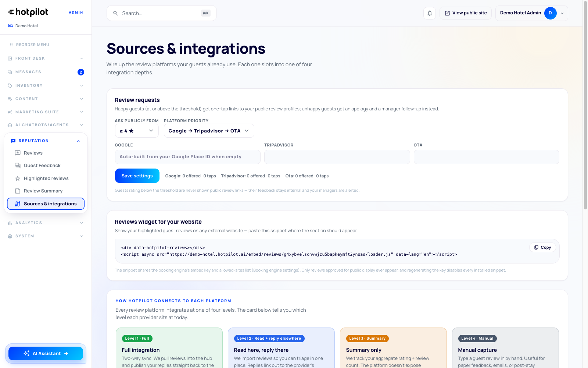Click the Reorder Menu link

29,45
